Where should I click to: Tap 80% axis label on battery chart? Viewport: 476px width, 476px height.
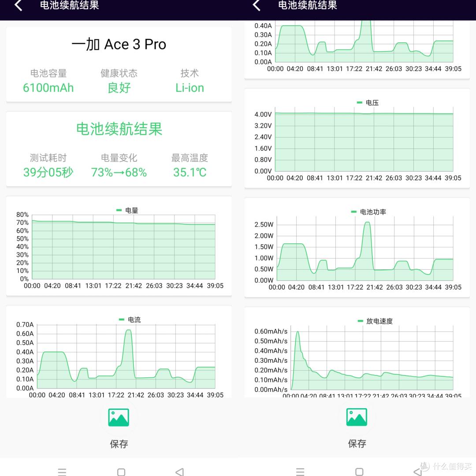tap(22, 215)
